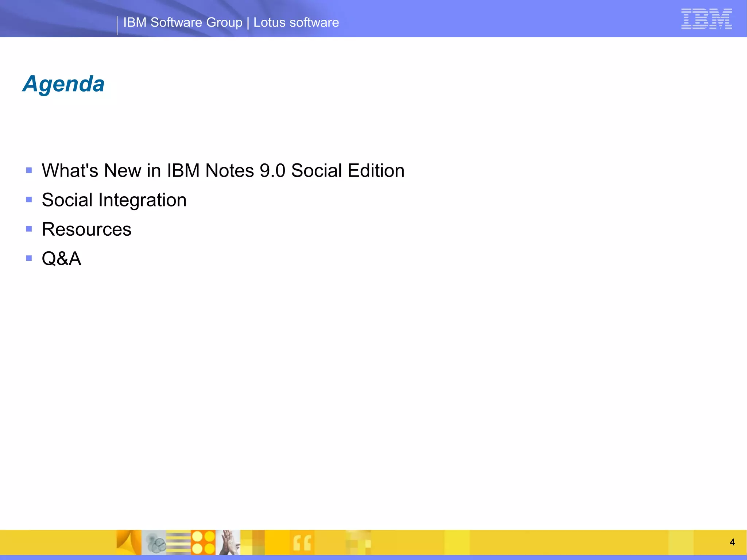Click the clapping hands image in the footer
This screenshot has width=747, height=560.
coord(228,542)
